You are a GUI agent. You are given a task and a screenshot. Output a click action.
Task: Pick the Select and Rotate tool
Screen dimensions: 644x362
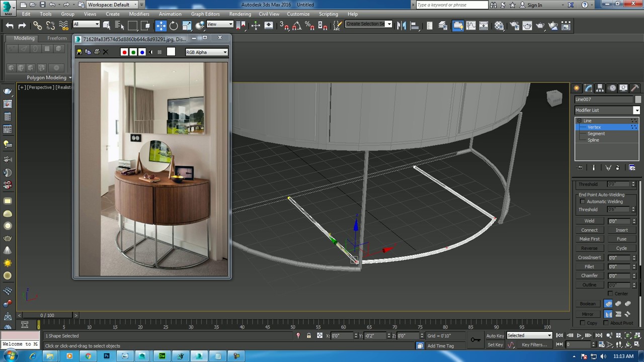174,26
